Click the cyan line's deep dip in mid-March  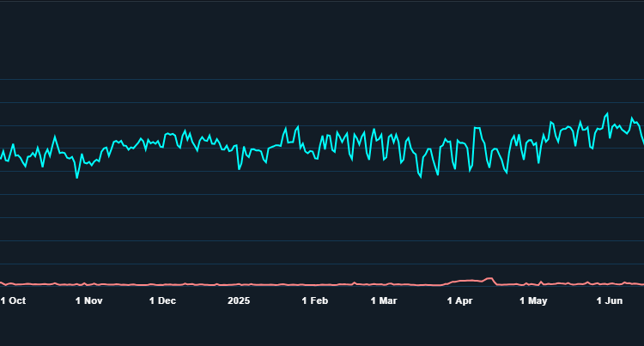click(421, 177)
